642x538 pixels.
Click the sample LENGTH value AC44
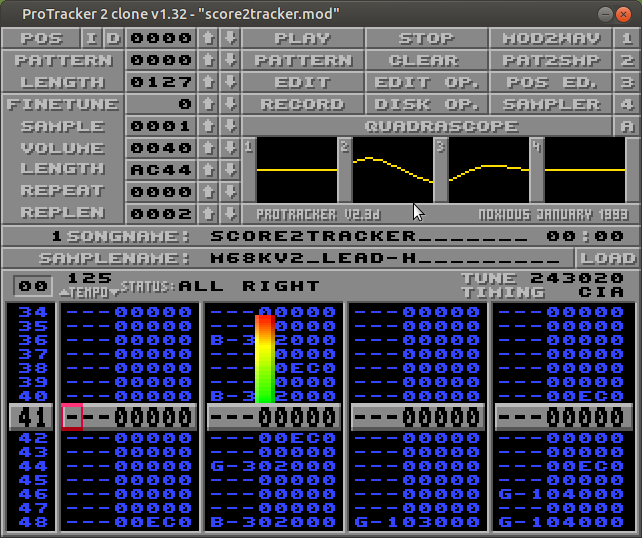click(161, 170)
